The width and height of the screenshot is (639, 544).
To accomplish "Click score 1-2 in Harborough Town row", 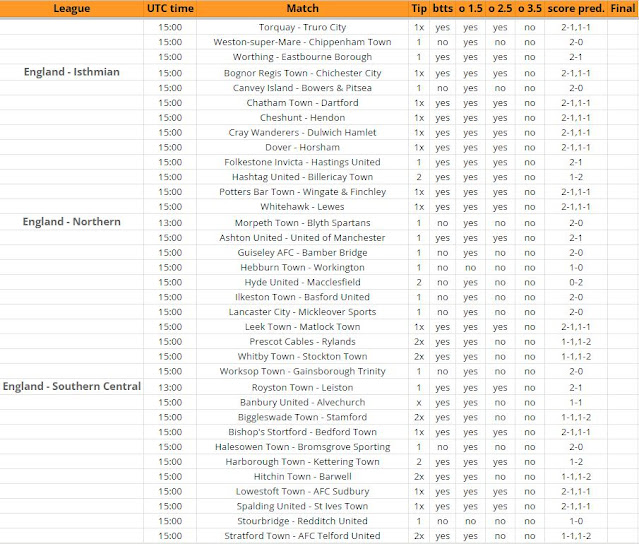I will pos(576,462).
